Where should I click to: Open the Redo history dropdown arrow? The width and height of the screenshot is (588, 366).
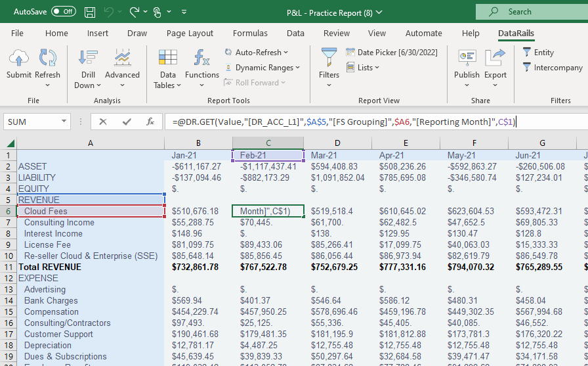(x=146, y=12)
